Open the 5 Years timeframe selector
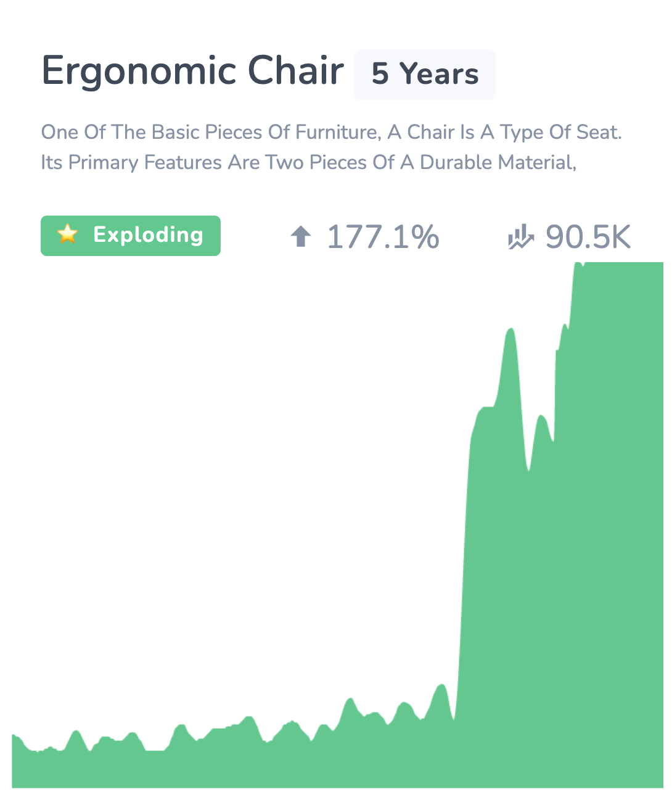672x802 pixels. coord(425,75)
